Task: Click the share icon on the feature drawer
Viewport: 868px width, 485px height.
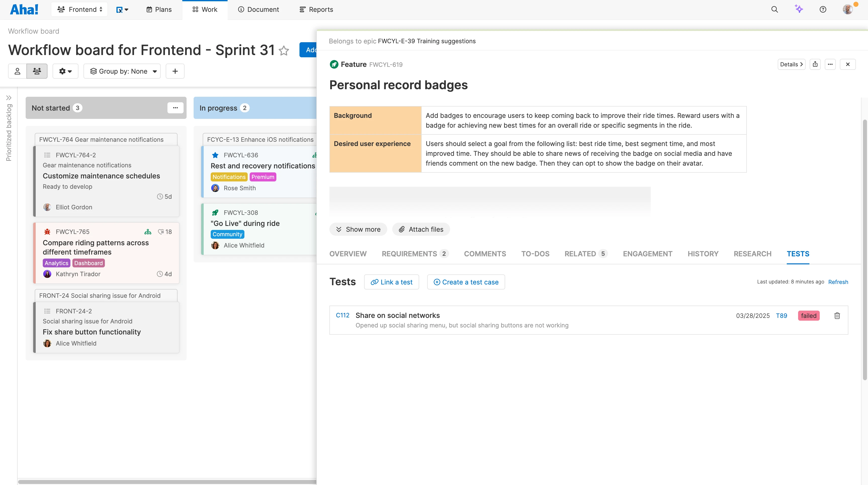Action: click(x=815, y=64)
